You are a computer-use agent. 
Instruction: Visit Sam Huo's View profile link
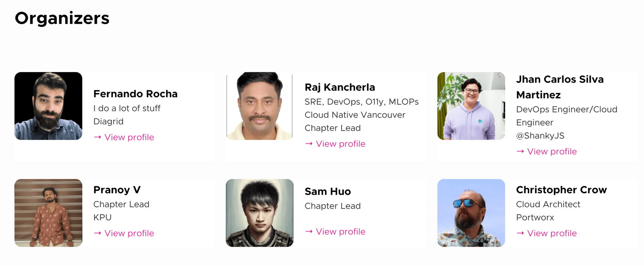pos(341,232)
